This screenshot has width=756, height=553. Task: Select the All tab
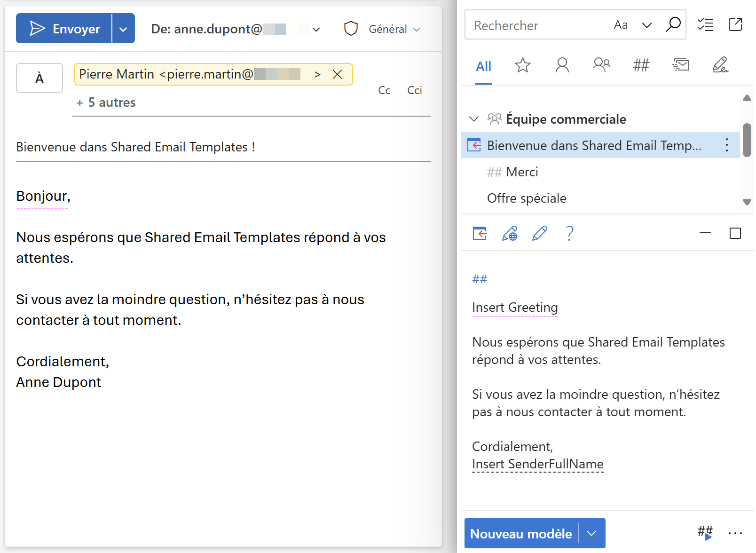[x=483, y=66]
